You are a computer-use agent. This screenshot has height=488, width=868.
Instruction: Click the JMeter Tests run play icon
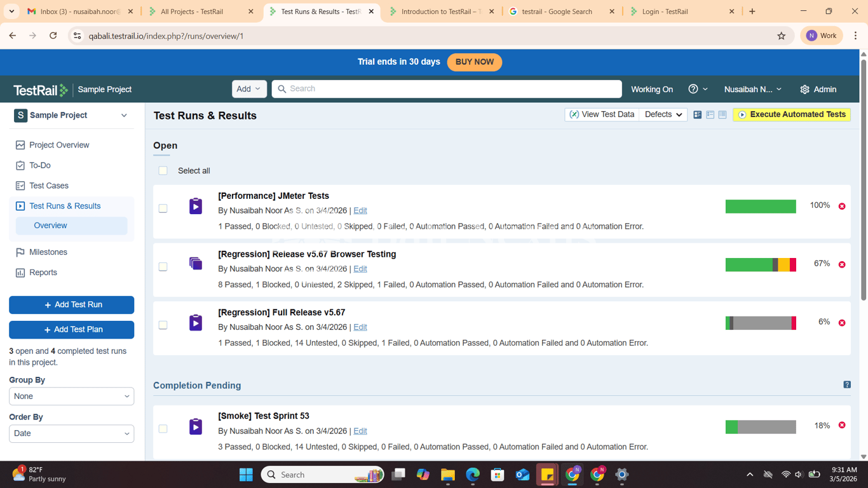pyautogui.click(x=196, y=206)
